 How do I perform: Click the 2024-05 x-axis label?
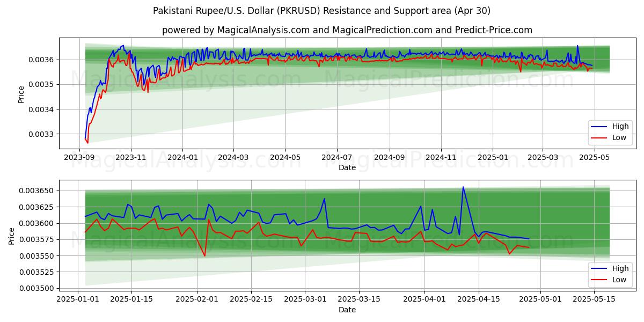tap(284, 158)
